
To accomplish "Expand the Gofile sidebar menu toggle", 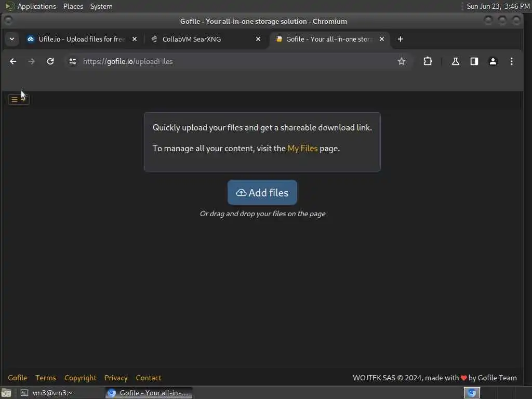I will (x=19, y=99).
